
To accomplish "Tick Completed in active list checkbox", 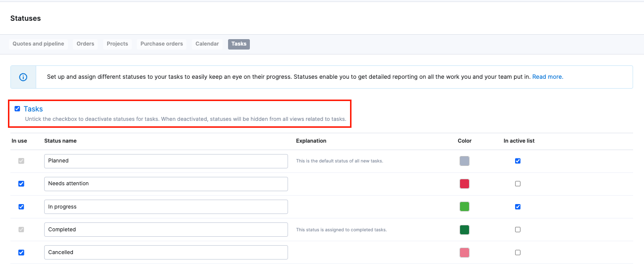I will [x=518, y=230].
